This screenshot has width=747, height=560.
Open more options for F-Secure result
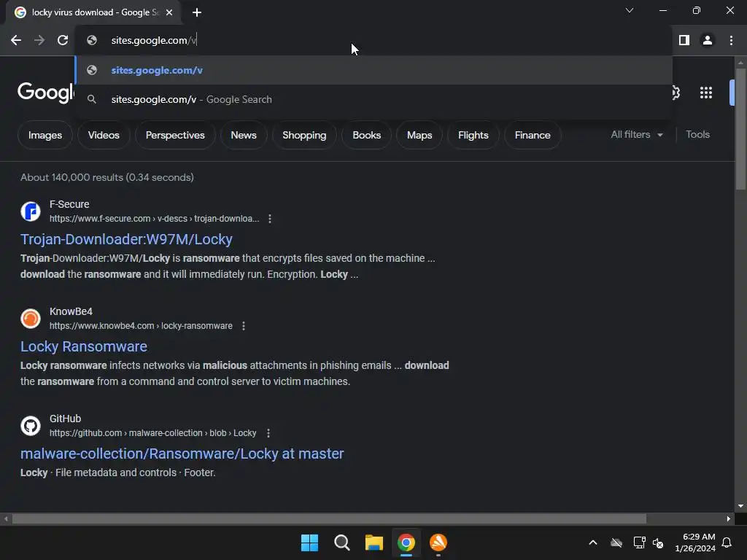[x=270, y=219]
